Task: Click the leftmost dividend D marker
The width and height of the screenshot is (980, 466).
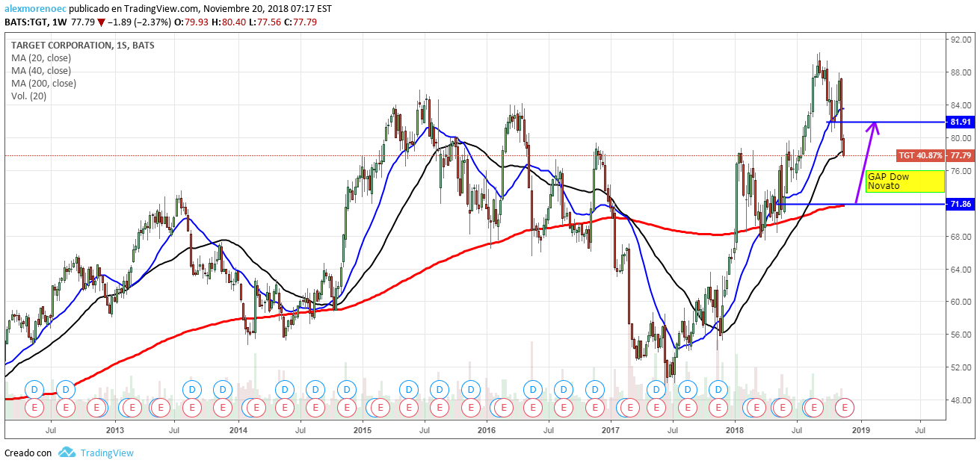Action: [x=34, y=389]
